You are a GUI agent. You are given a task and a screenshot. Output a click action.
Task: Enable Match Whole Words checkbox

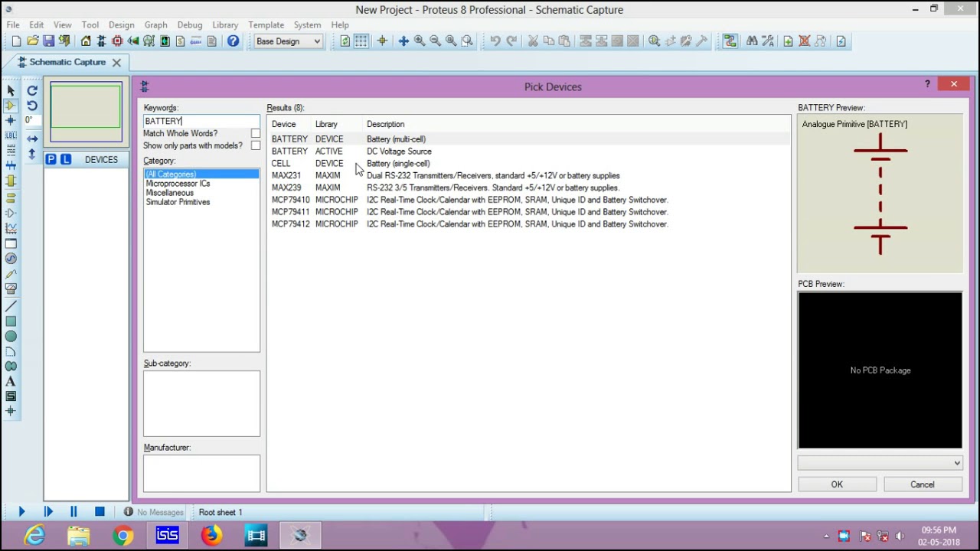255,133
